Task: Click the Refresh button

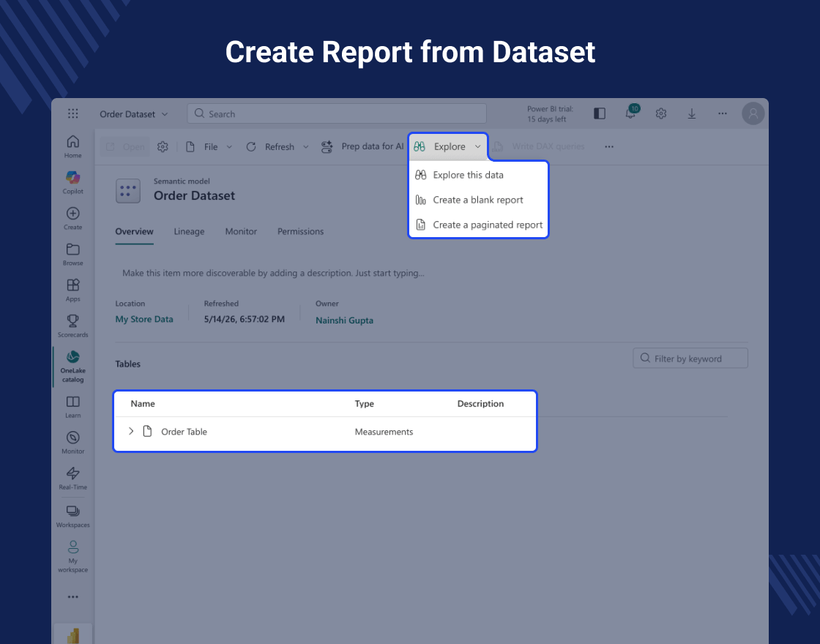Action: [270, 147]
